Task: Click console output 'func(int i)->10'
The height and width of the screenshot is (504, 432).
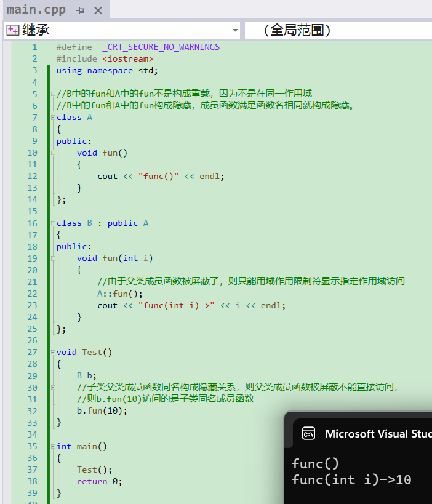Action: pyautogui.click(x=351, y=480)
